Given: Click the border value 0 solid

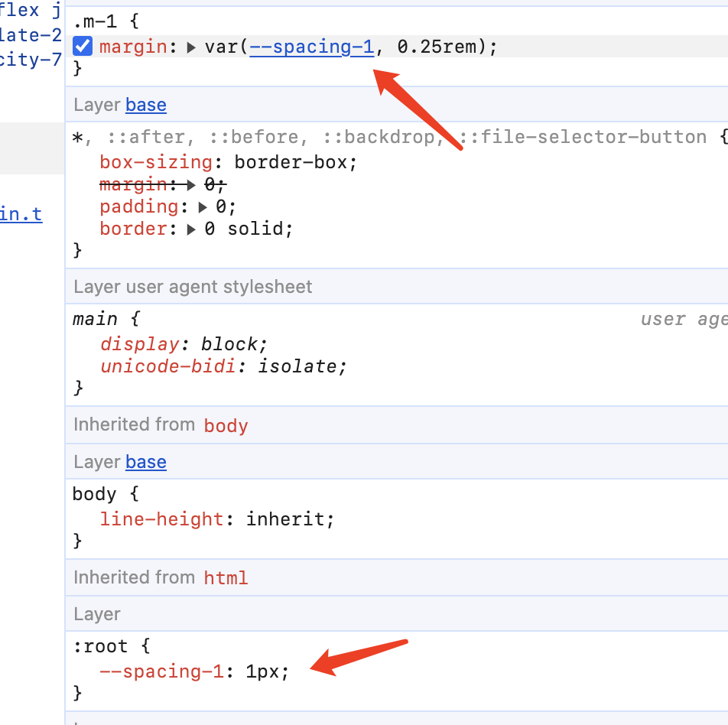Looking at the screenshot, I should click(244, 229).
